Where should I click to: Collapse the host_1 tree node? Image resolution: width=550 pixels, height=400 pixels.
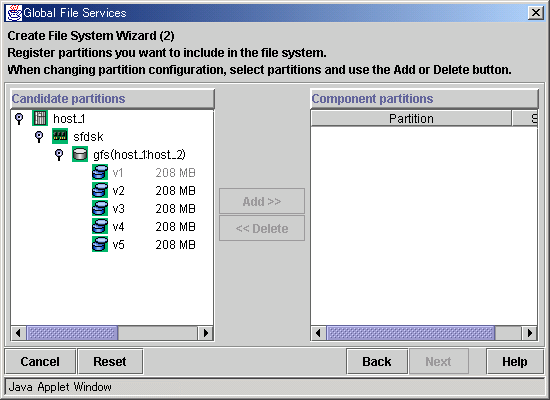19,119
